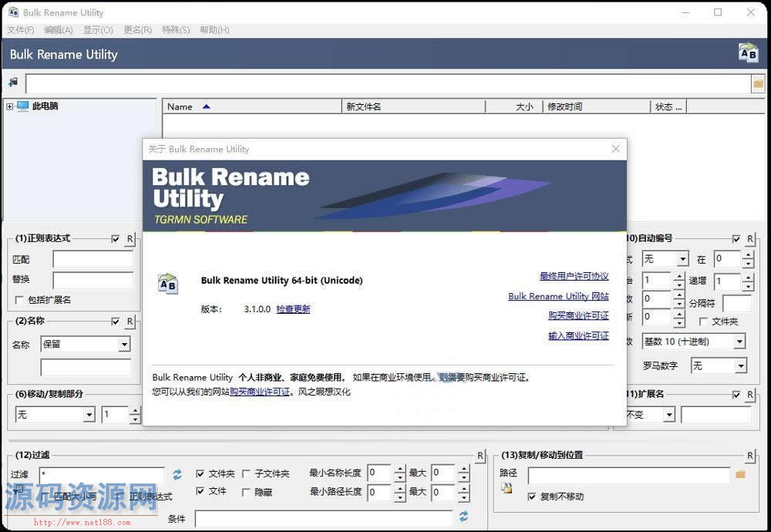
Task: Click the 分隔符 input field
Action: pos(736,303)
